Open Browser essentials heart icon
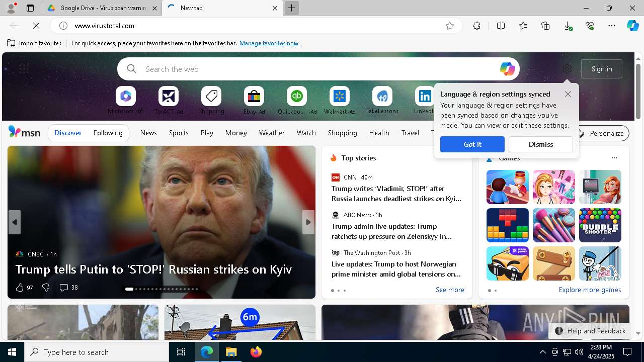The image size is (644, 362). [590, 26]
